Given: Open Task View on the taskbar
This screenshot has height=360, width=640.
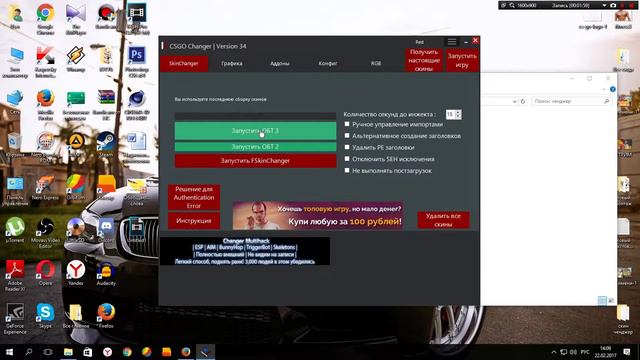Looking at the screenshot, I should 48,352.
